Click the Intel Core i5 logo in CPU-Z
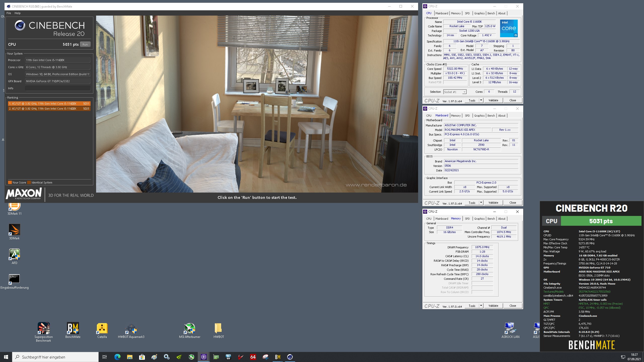Image resolution: width=644 pixels, height=362 pixels. (509, 28)
